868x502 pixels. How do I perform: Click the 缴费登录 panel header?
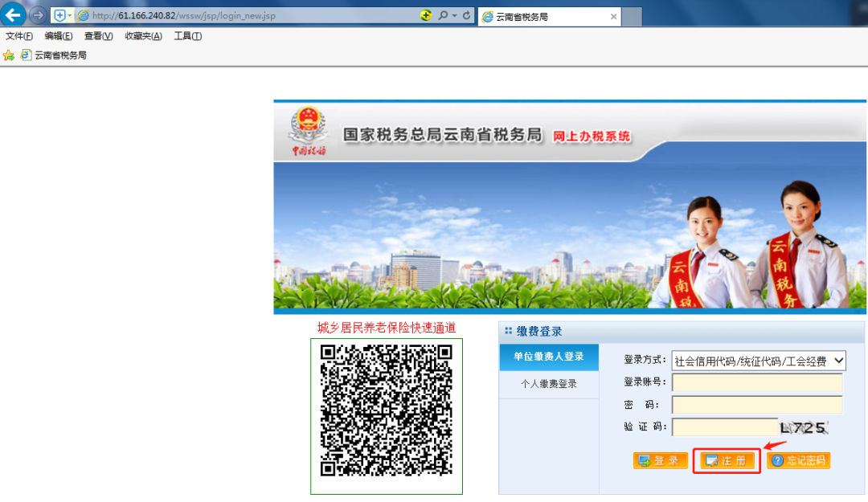pos(682,332)
